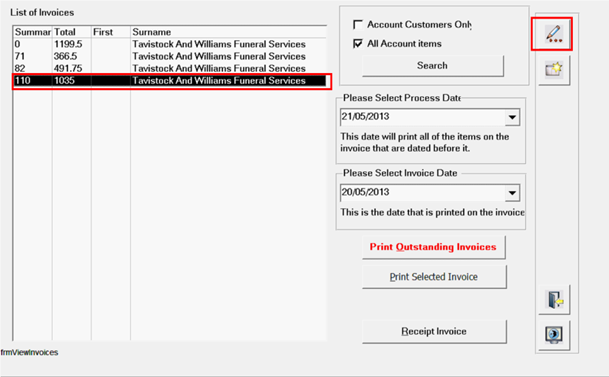
Task: Select invoice row with summary 71
Action: coord(170,56)
